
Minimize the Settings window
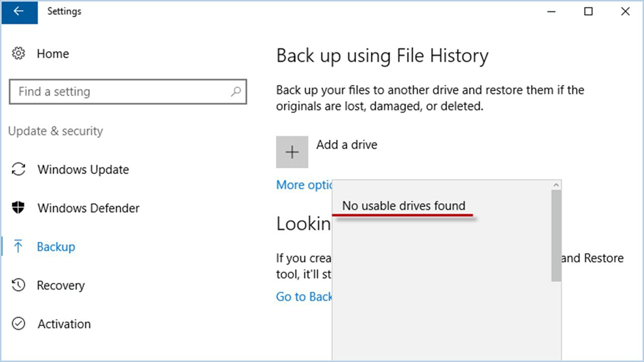(551, 11)
